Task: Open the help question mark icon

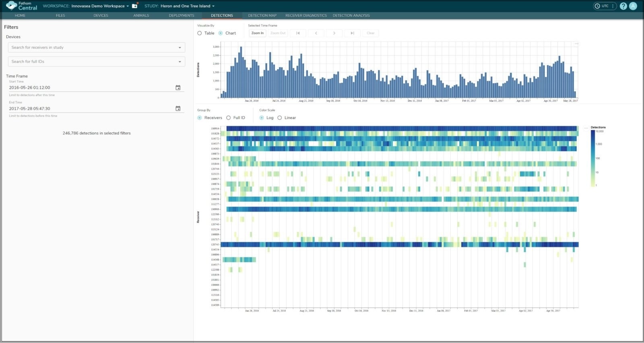Action: (x=623, y=6)
